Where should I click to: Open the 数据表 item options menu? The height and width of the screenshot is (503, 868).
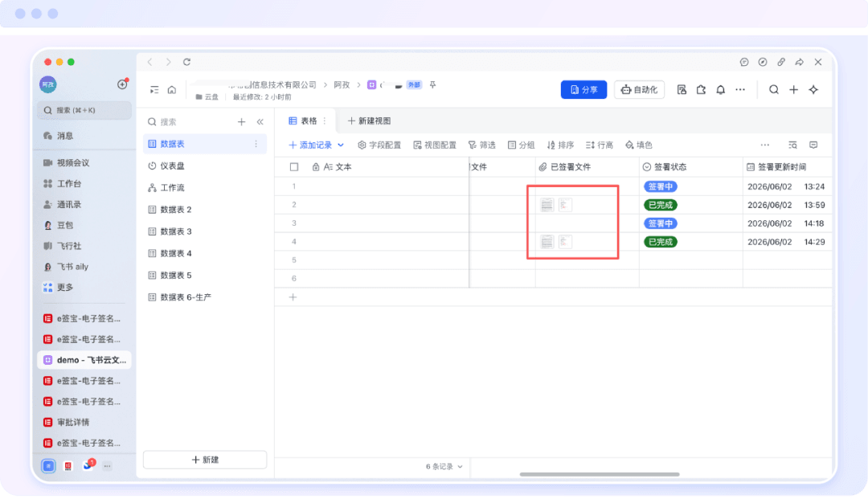[256, 144]
